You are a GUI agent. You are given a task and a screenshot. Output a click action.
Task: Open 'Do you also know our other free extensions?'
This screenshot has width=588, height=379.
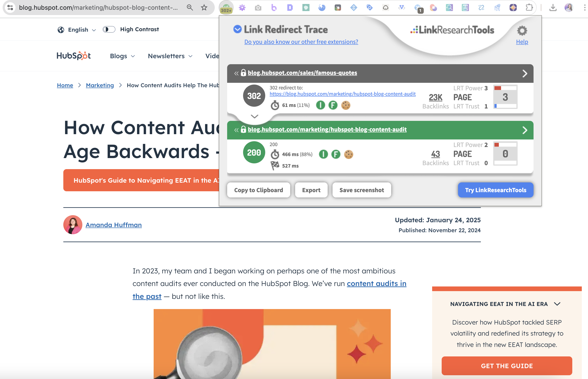click(301, 42)
